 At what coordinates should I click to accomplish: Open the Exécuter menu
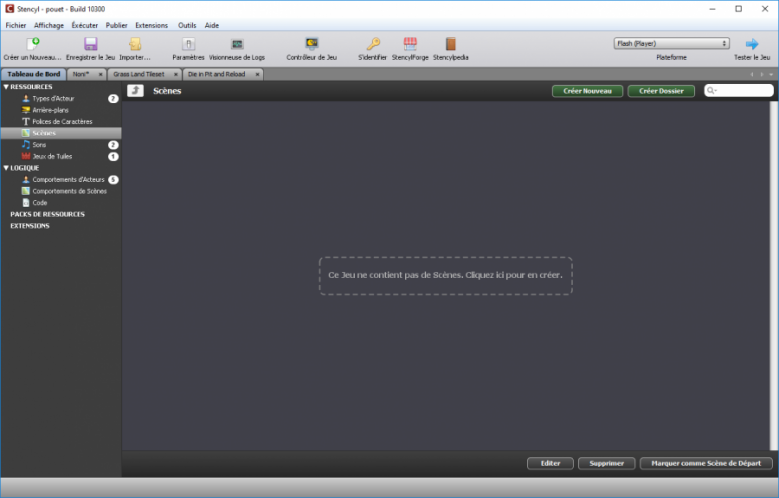(x=84, y=25)
